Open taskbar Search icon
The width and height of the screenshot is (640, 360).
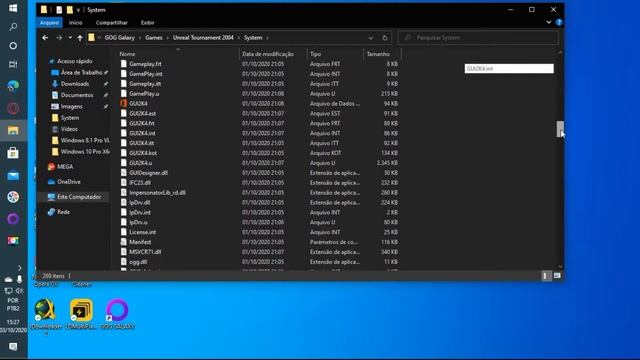(13, 27)
